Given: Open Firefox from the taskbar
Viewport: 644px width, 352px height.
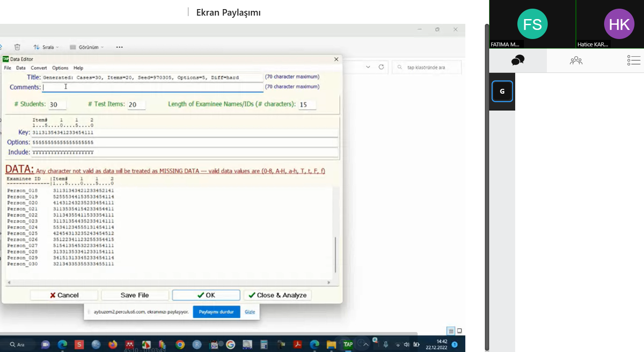Looking at the screenshot, I should [x=113, y=345].
